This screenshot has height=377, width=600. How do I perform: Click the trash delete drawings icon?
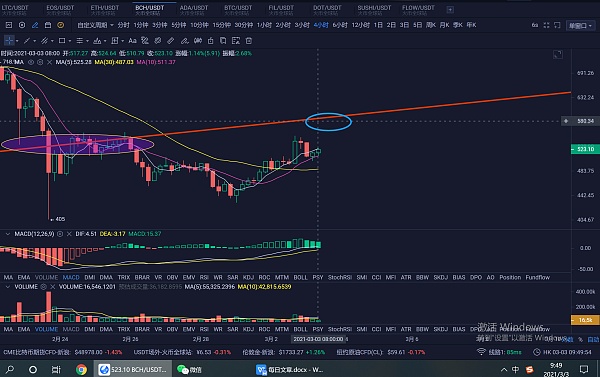point(249,41)
